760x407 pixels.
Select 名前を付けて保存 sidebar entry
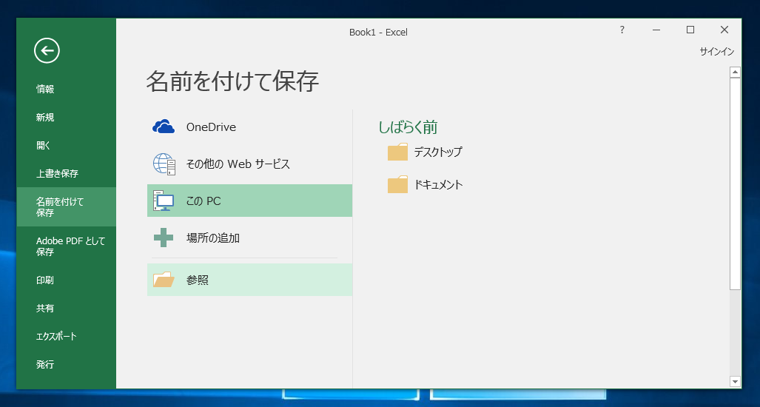[x=66, y=207]
